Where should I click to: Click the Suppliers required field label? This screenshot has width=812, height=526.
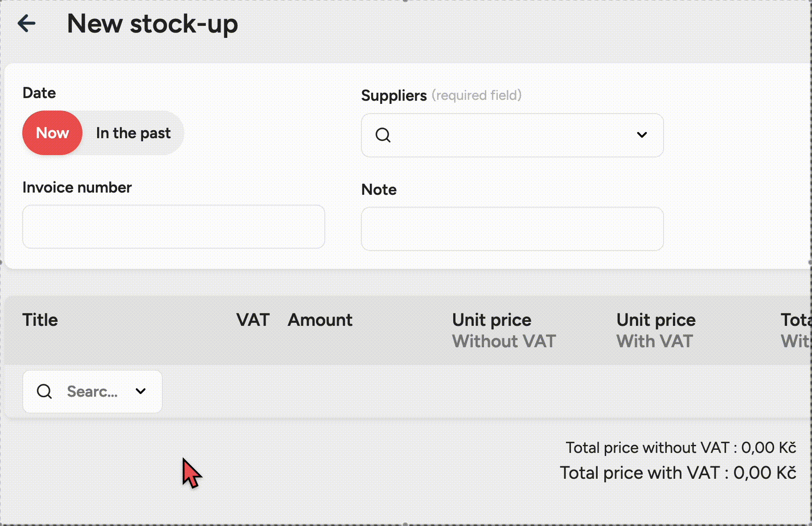[x=441, y=95]
